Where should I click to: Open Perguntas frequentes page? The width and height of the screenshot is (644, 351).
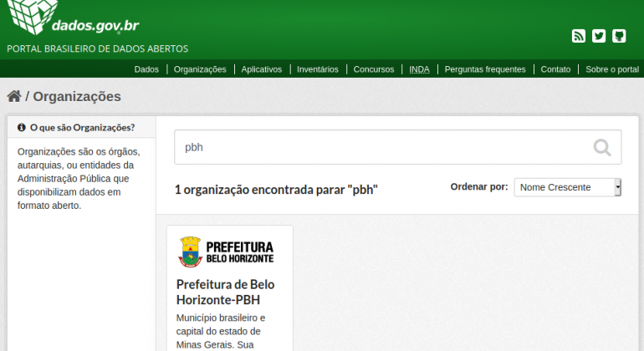coord(485,69)
